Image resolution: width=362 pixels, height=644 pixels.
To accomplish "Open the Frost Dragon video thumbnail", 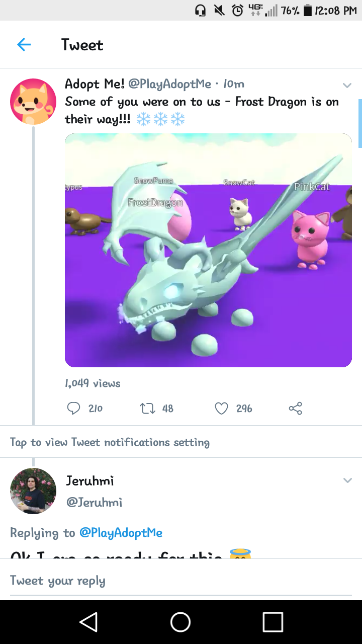I will click(x=208, y=250).
